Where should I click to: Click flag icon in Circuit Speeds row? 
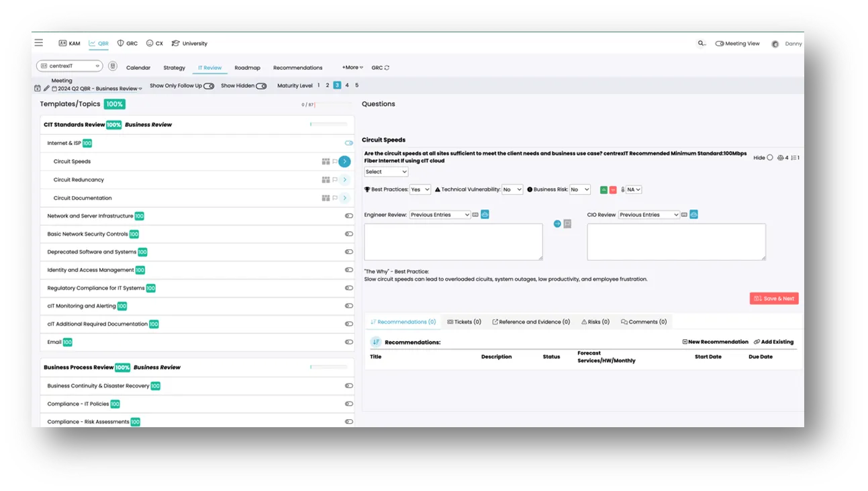(335, 162)
